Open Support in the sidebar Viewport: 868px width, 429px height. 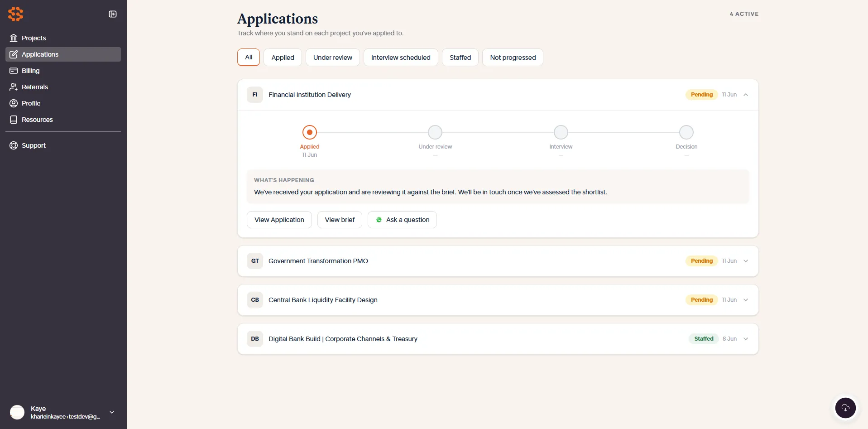click(x=63, y=145)
